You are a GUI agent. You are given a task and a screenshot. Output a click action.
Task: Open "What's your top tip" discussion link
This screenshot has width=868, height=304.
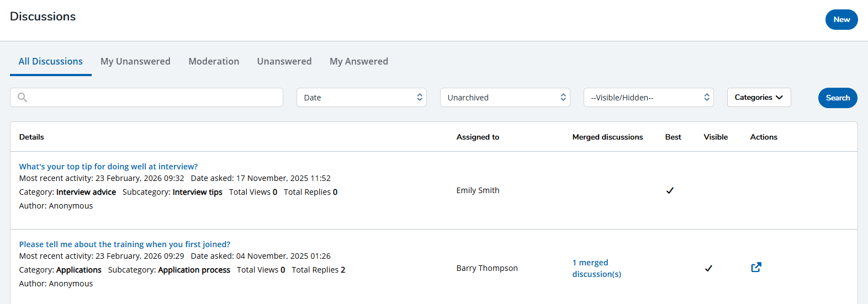tap(108, 167)
